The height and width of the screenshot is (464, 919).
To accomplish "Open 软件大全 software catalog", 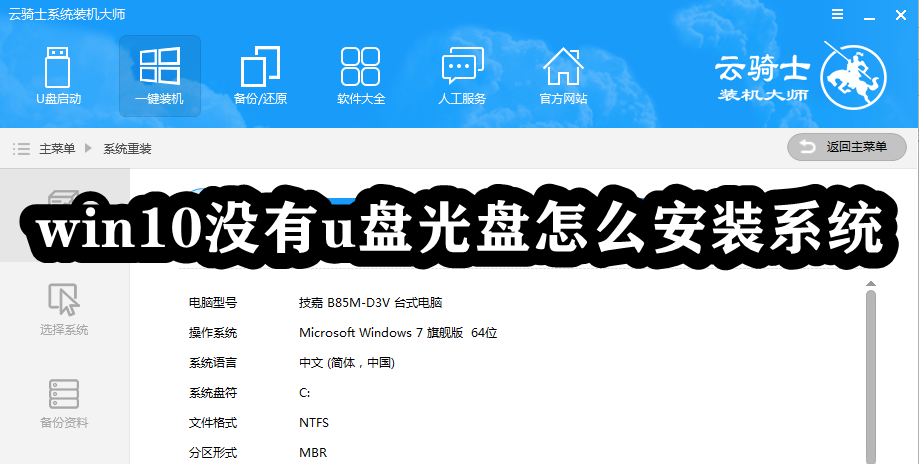I will click(x=361, y=76).
